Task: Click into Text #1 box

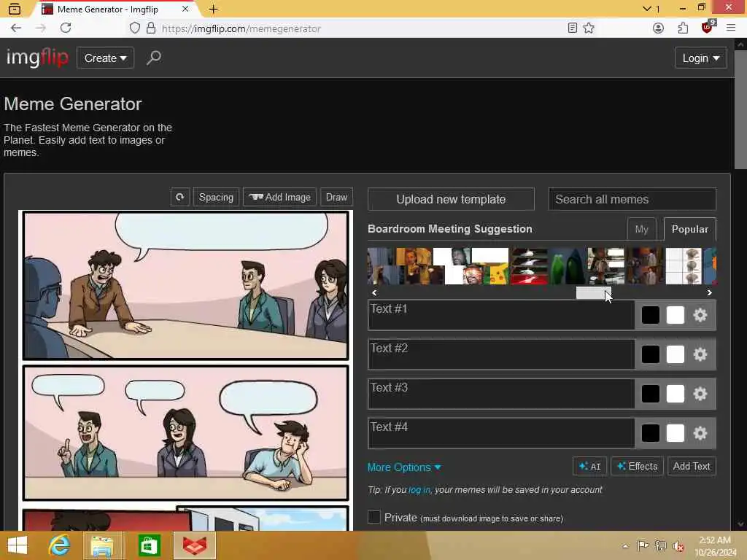Action: pyautogui.click(x=500, y=315)
